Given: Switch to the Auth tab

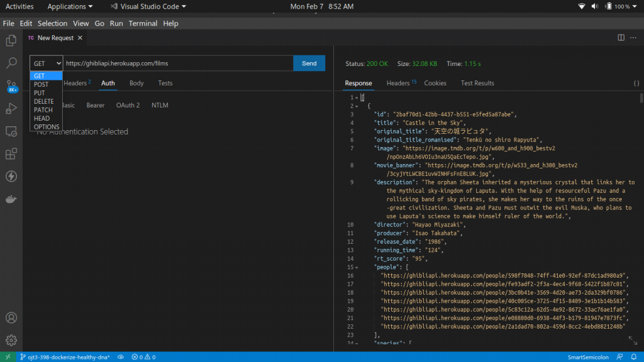Looking at the screenshot, I should click(108, 83).
